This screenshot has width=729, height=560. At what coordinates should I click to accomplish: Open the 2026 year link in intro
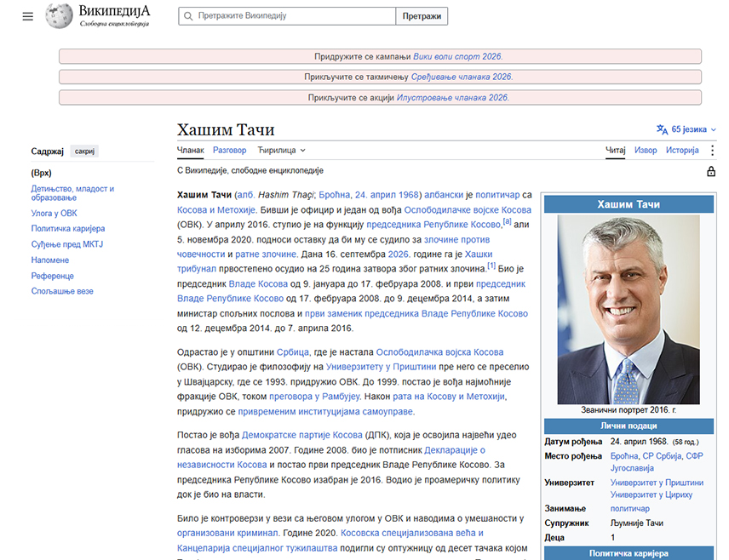click(x=399, y=254)
